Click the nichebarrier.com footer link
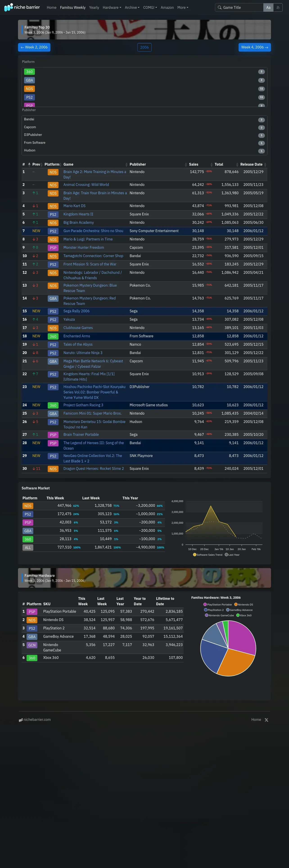The image size is (289, 868). (x=35, y=720)
